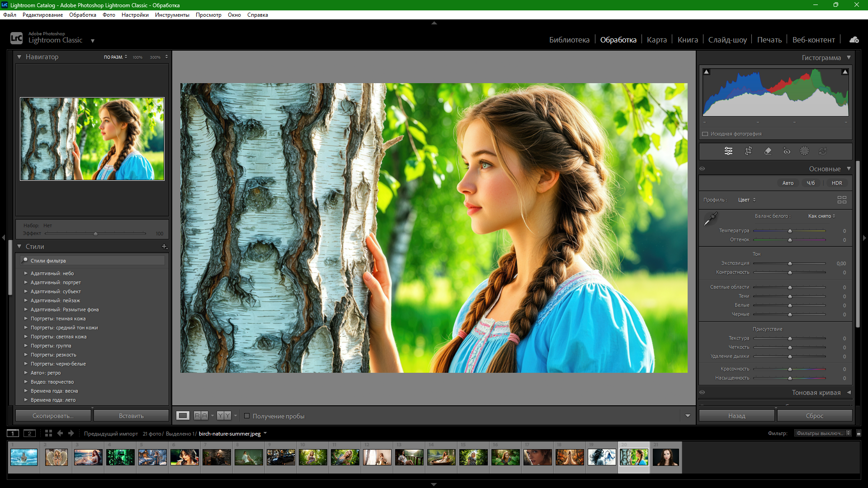Open the Инструменты menu

pyautogui.click(x=172, y=15)
